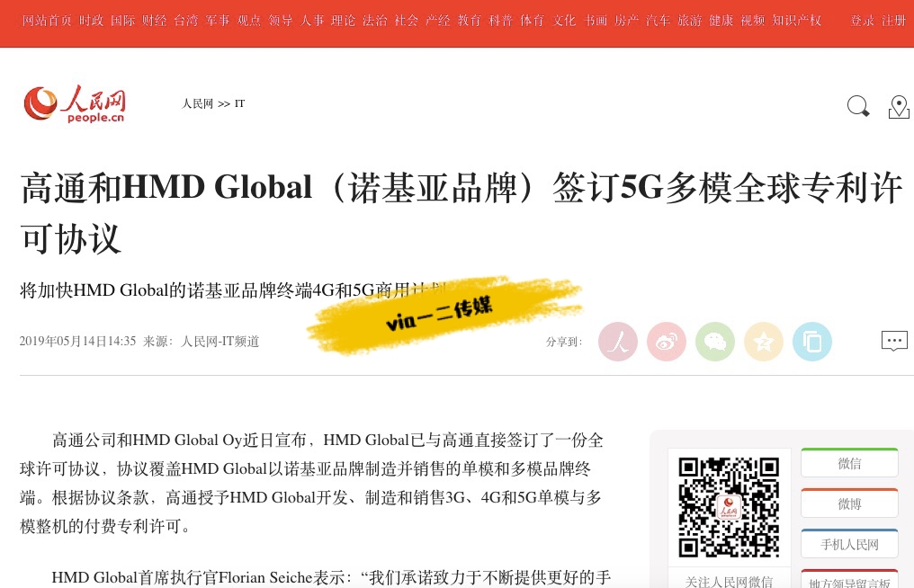The width and height of the screenshot is (914, 588).
Task: Open the search magnifier icon
Action: 858,106
